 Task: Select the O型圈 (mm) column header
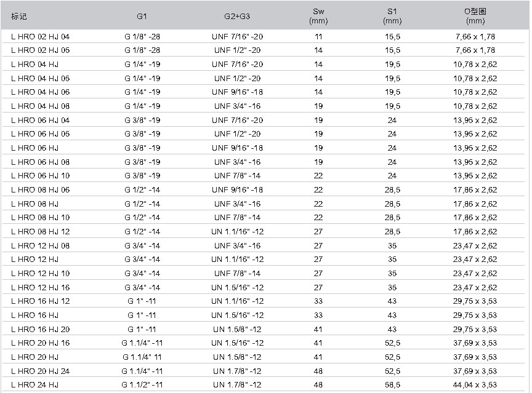coord(475,16)
